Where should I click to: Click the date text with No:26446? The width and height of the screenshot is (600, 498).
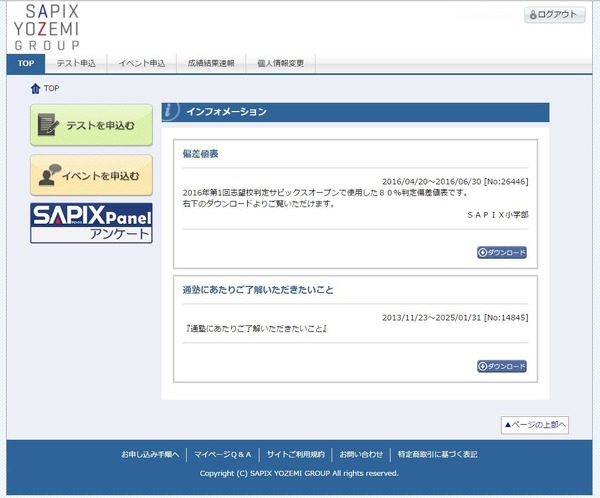(455, 181)
